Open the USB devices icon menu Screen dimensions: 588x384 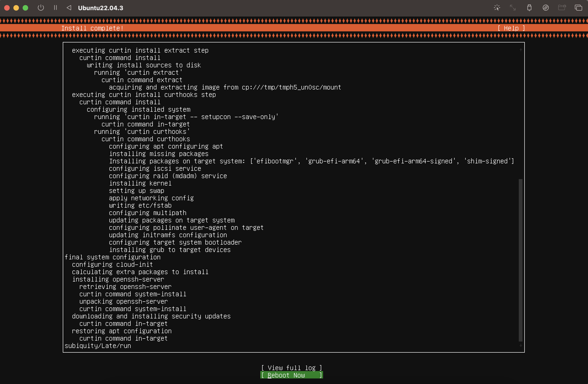[x=529, y=8]
